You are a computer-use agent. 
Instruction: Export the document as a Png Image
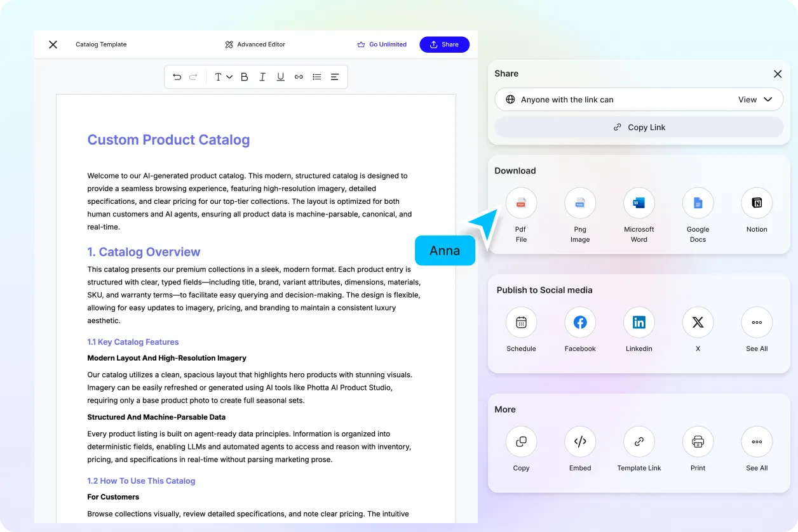tap(580, 203)
